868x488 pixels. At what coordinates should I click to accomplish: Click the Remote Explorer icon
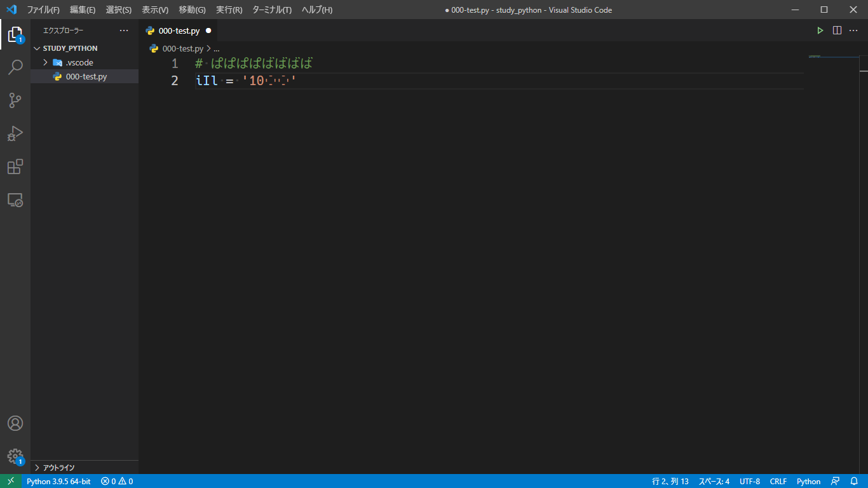click(x=15, y=200)
